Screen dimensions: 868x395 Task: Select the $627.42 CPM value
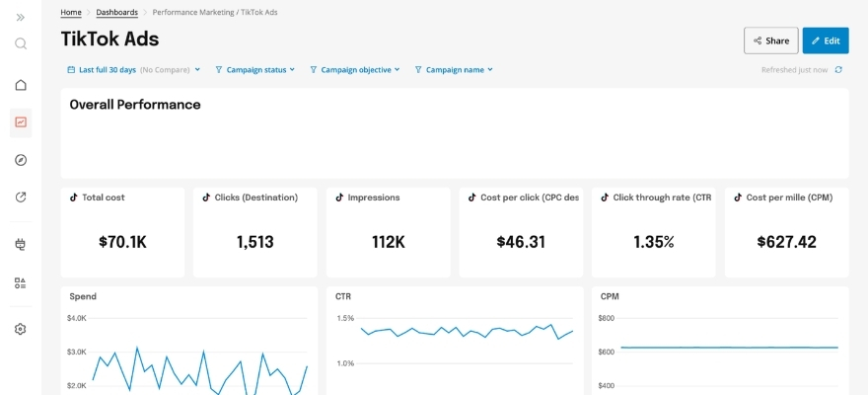787,242
